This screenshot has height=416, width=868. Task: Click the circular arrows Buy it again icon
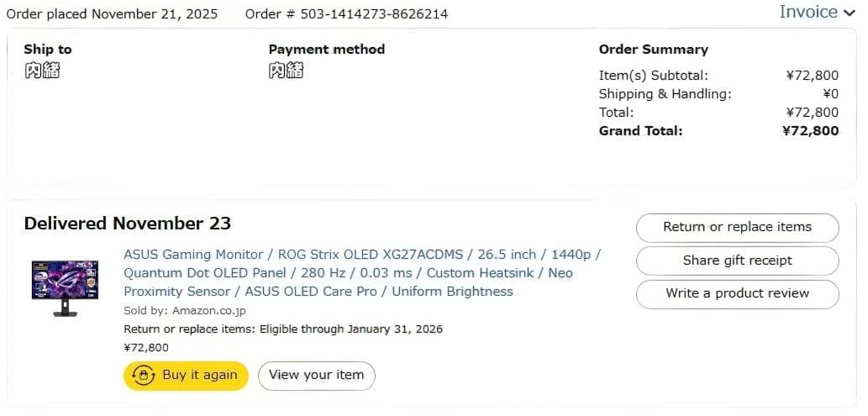144,376
